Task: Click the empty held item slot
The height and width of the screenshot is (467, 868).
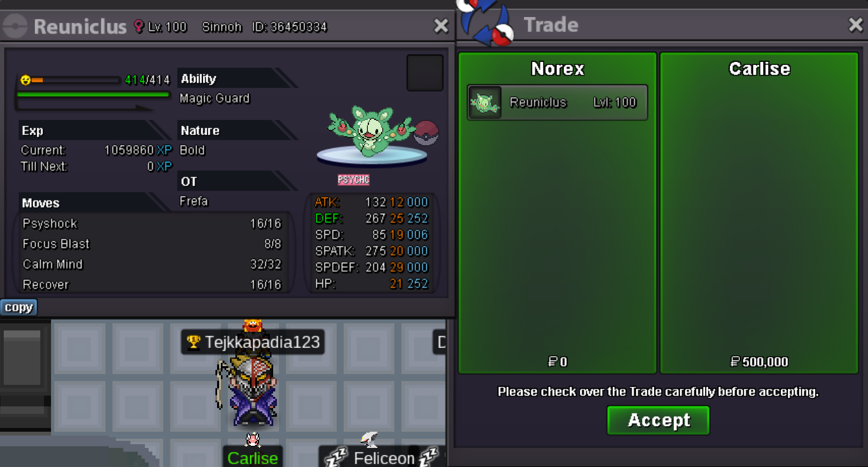Action: coord(425,73)
